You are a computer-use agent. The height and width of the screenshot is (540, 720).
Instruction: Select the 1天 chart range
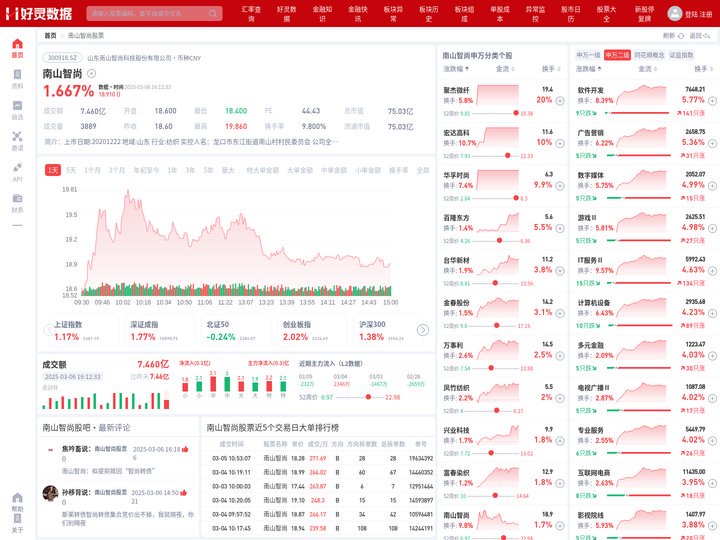click(x=53, y=170)
